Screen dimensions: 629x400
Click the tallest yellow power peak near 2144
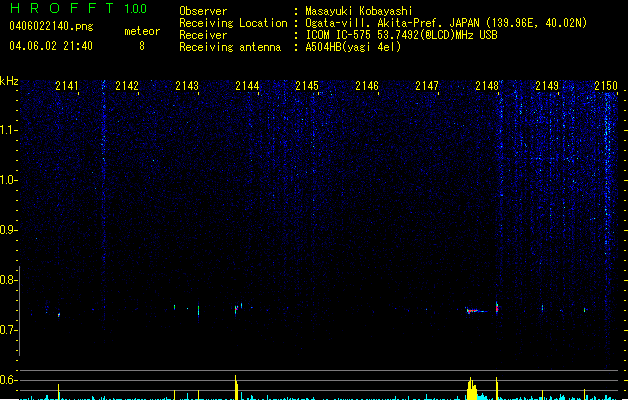pyautogui.click(x=236, y=388)
